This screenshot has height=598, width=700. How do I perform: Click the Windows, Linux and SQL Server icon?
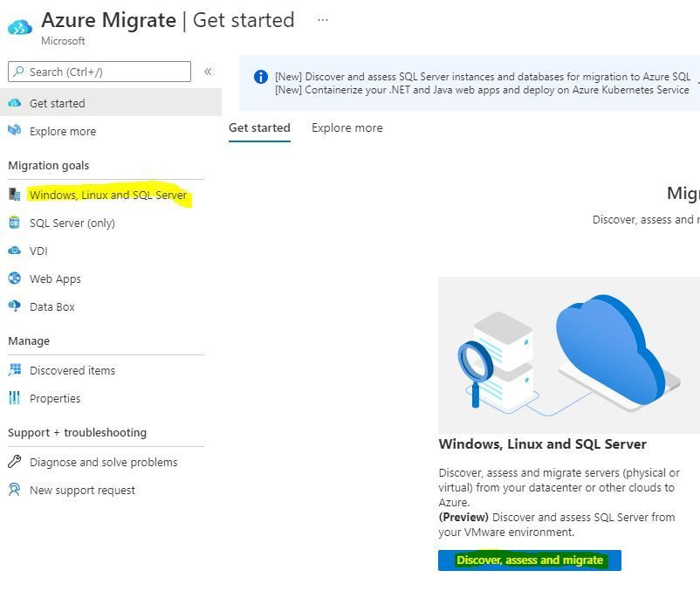(x=14, y=195)
